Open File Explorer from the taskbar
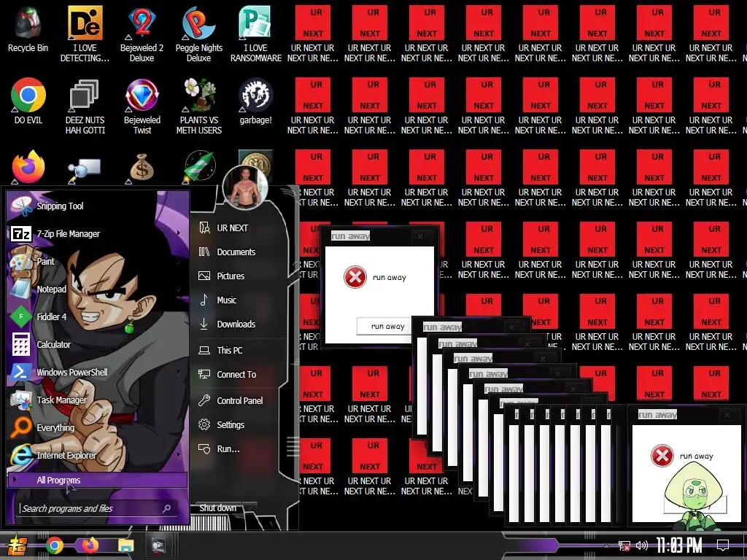Viewport: 747px width, 560px height. tap(125, 545)
